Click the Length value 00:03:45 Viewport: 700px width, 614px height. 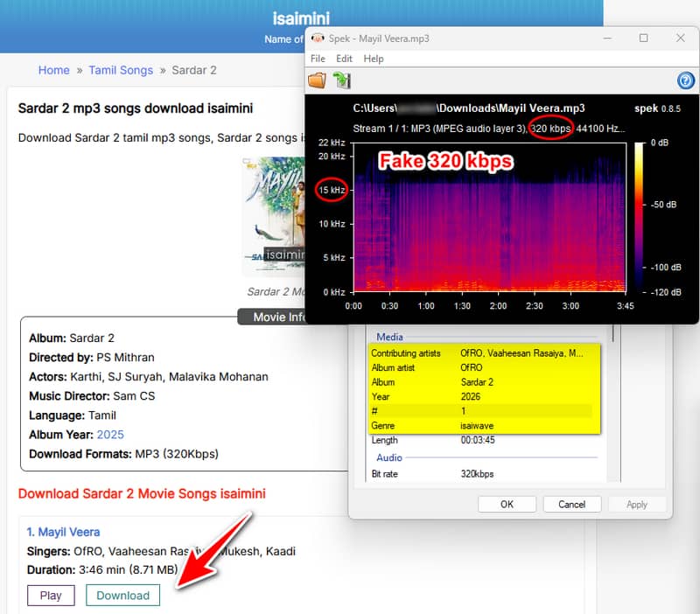[478, 440]
